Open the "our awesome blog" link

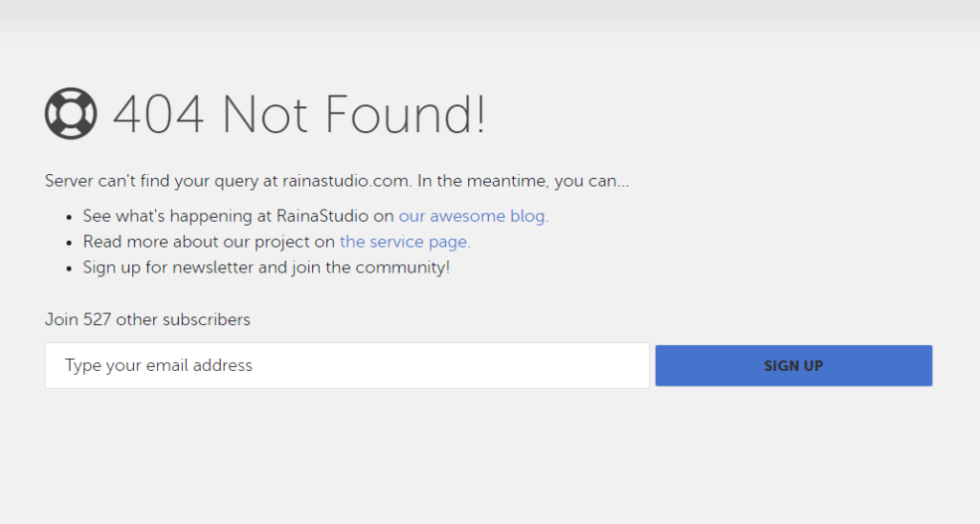(474, 216)
